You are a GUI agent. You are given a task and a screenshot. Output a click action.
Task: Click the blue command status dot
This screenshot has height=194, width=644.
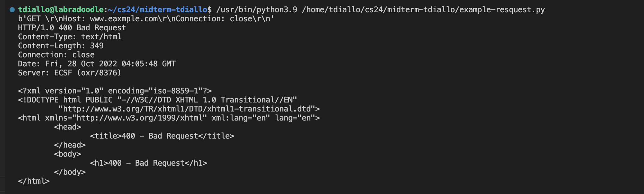12,10
